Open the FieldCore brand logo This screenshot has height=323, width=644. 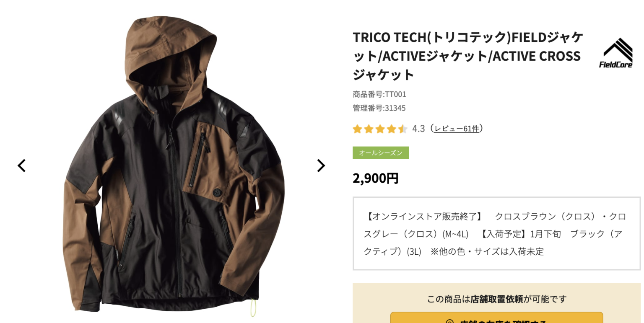(x=616, y=53)
